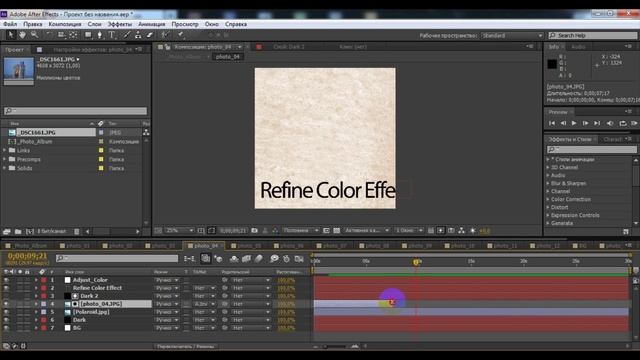Select the Zoom magnifier tool
The height and width of the screenshot is (360, 640).
[34, 35]
